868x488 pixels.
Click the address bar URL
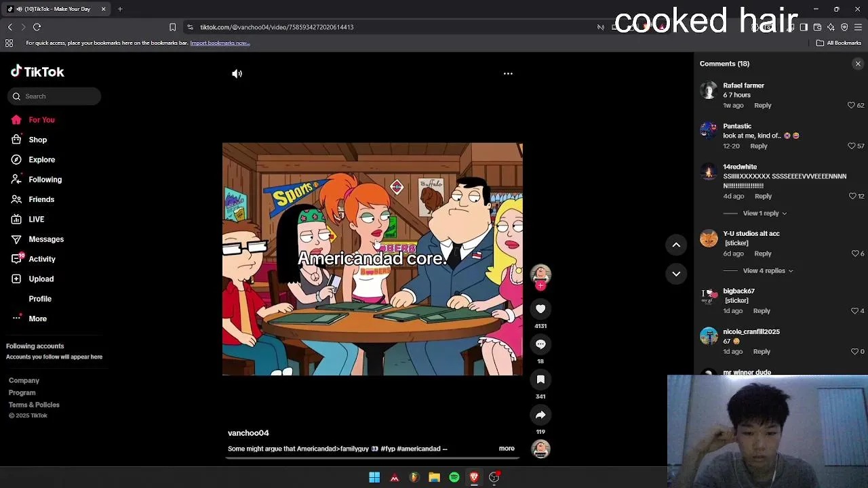277,27
